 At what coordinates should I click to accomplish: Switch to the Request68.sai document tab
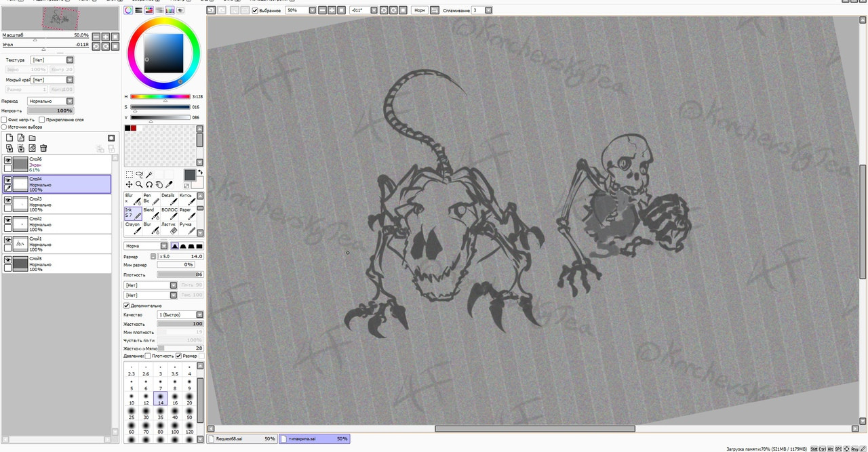[x=243, y=439]
